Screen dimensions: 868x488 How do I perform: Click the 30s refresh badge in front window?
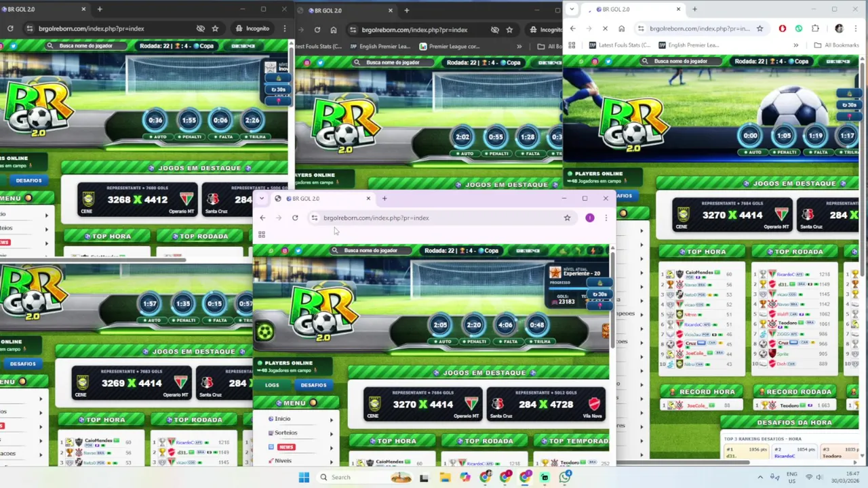click(x=599, y=295)
